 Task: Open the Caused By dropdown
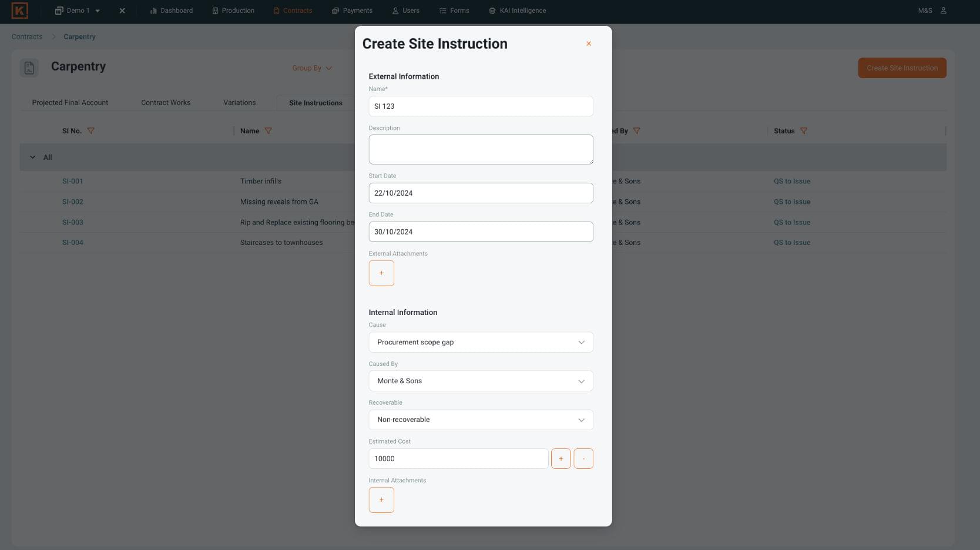coord(481,381)
